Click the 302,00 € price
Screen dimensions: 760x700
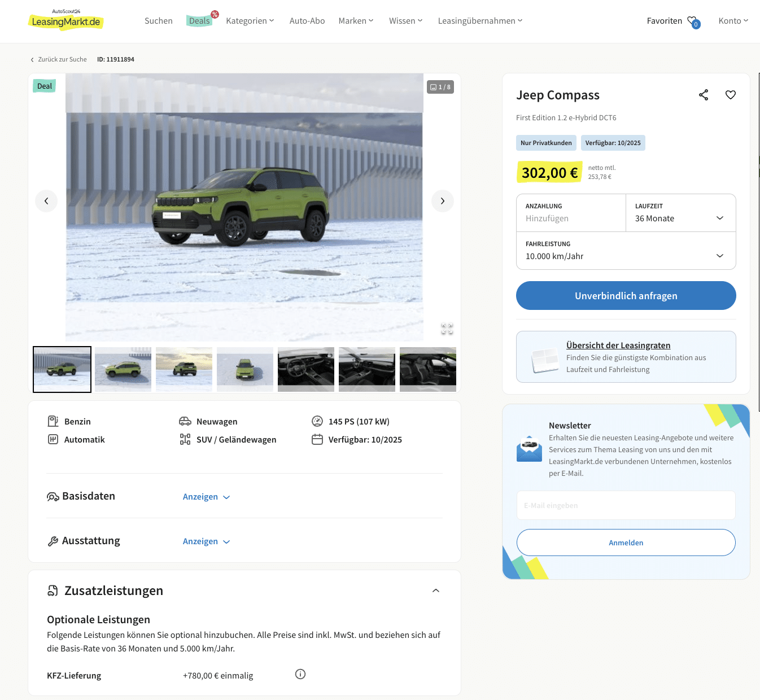549,173
